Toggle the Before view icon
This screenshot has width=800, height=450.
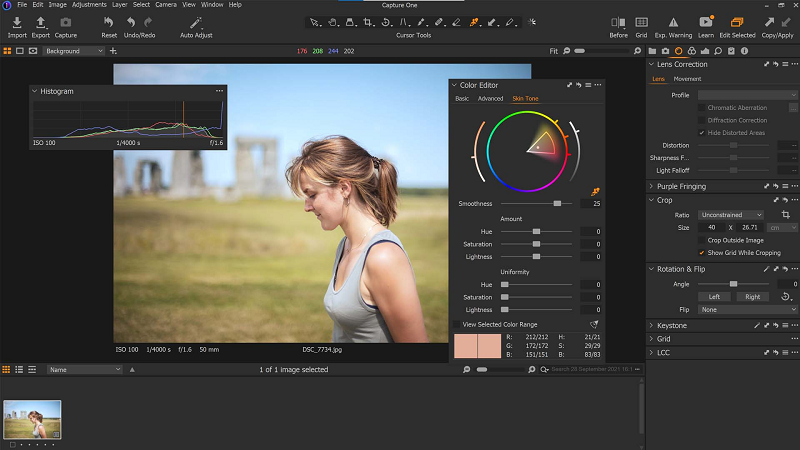[x=618, y=22]
